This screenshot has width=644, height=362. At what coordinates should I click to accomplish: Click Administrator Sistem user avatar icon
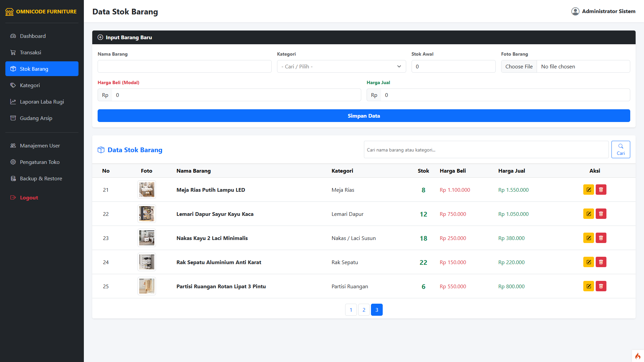575,11
